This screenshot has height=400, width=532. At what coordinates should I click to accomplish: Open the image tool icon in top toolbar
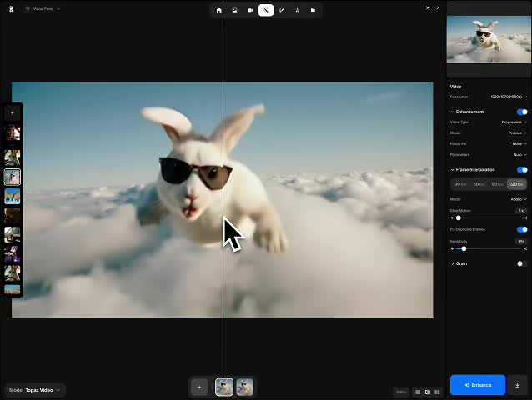click(x=234, y=10)
